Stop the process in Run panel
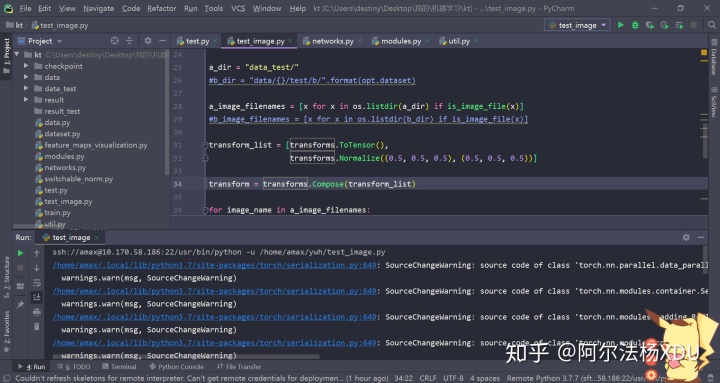This screenshot has width=720, height=383. (20, 268)
